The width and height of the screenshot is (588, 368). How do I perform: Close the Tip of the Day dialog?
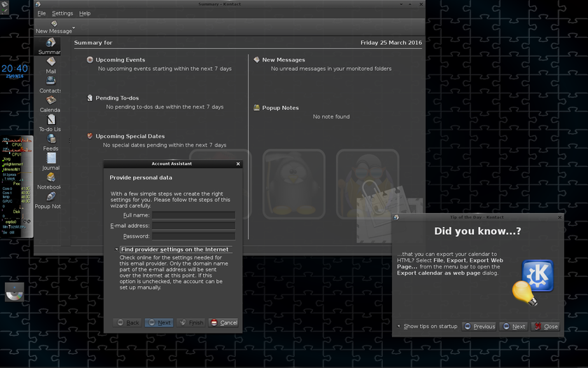coord(545,327)
